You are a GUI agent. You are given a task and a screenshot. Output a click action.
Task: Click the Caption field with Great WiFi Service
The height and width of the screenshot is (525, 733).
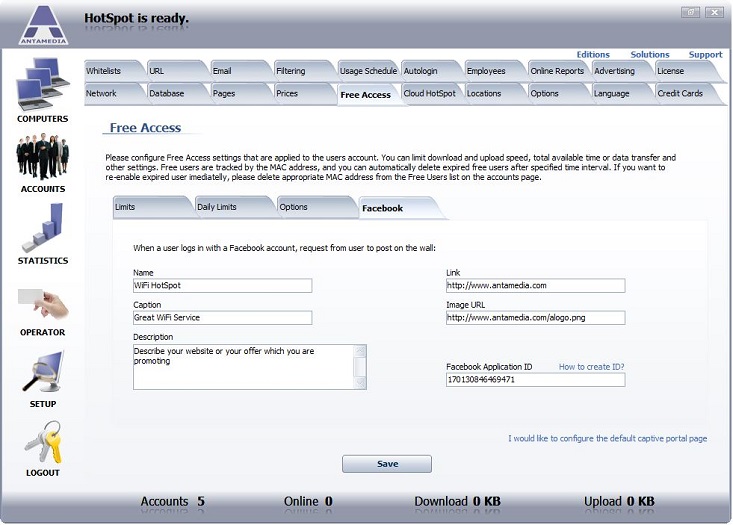(223, 318)
